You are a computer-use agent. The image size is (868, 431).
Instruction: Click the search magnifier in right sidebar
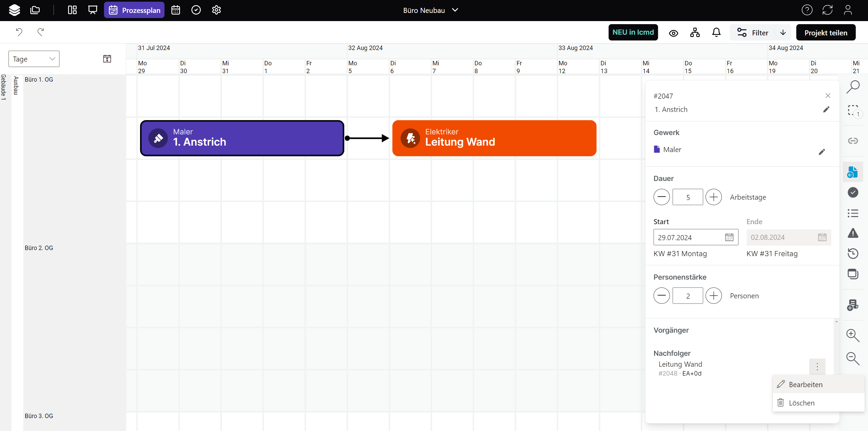853,87
